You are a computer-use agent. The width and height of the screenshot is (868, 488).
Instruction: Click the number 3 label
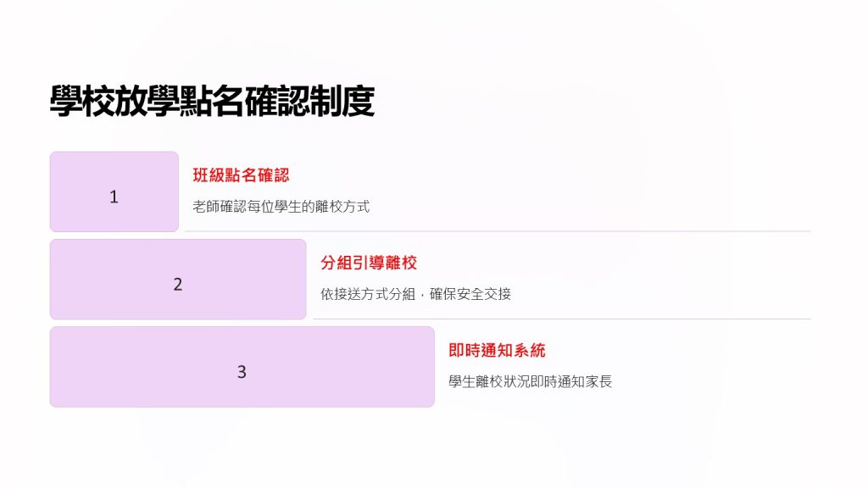tap(242, 372)
